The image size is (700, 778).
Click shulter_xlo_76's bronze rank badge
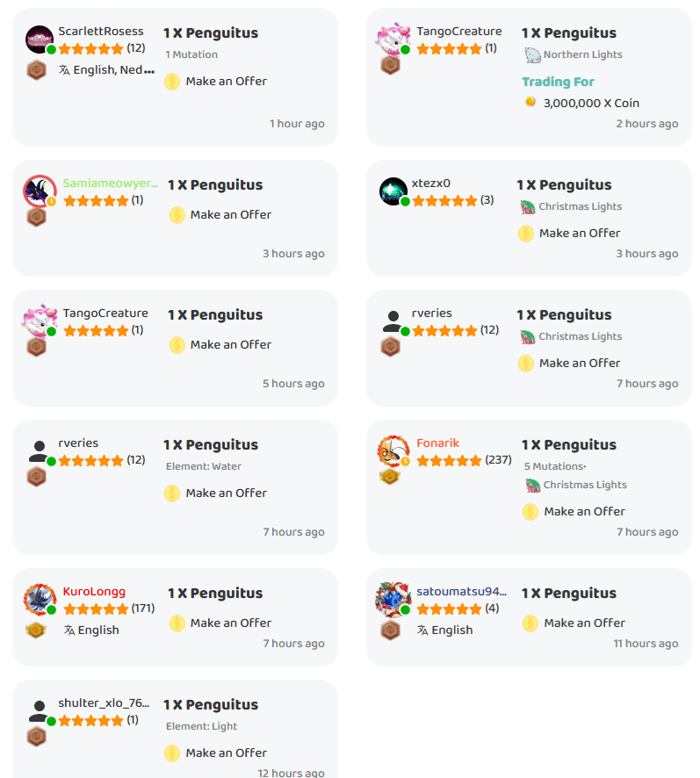(x=35, y=736)
